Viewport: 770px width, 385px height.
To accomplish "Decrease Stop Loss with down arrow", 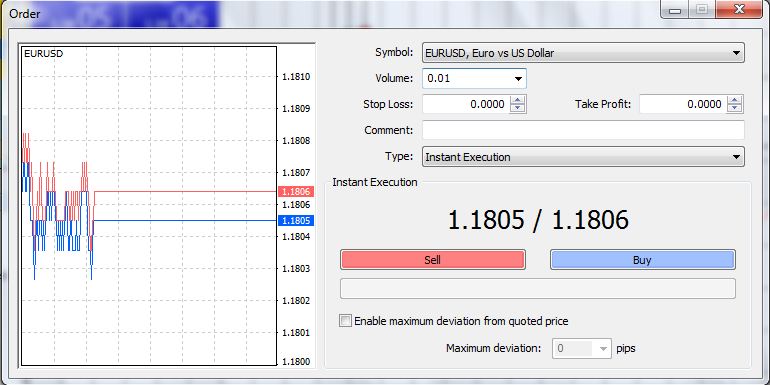I will click(518, 109).
